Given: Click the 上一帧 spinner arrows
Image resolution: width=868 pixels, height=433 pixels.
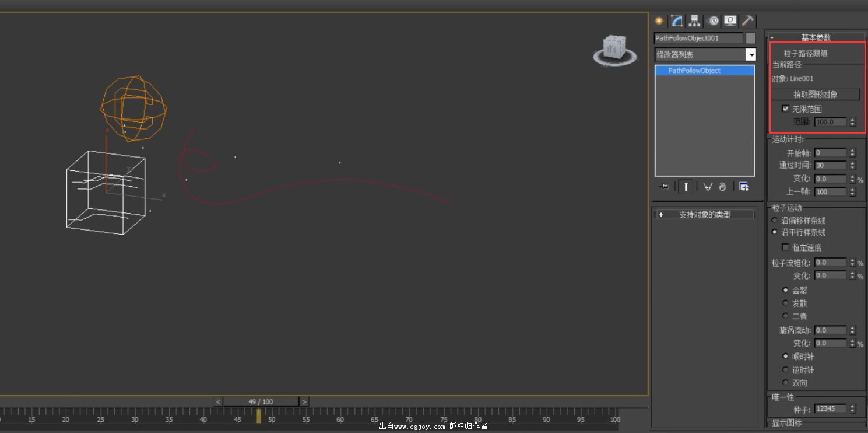Looking at the screenshot, I should click(853, 191).
